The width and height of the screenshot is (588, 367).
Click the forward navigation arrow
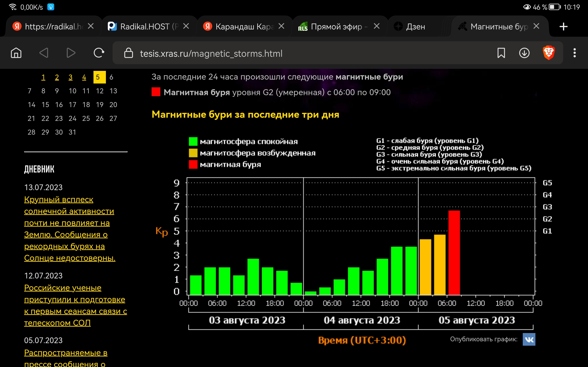click(x=71, y=53)
